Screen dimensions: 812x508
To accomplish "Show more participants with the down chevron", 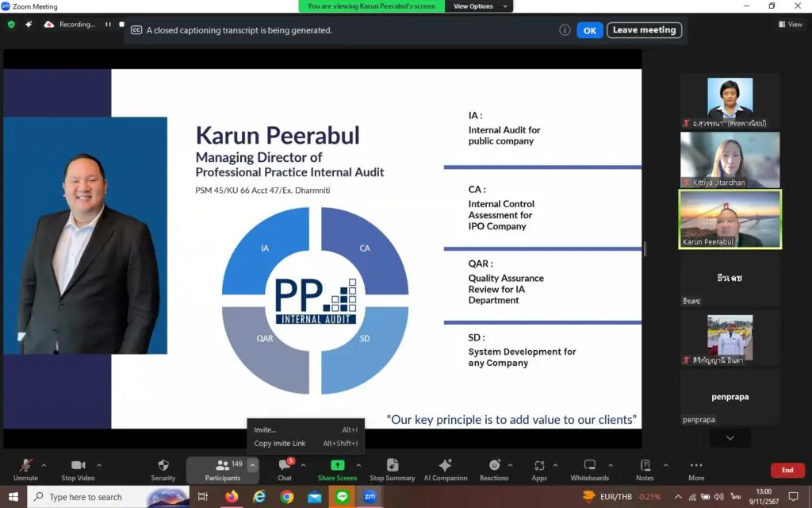I will pyautogui.click(x=730, y=438).
